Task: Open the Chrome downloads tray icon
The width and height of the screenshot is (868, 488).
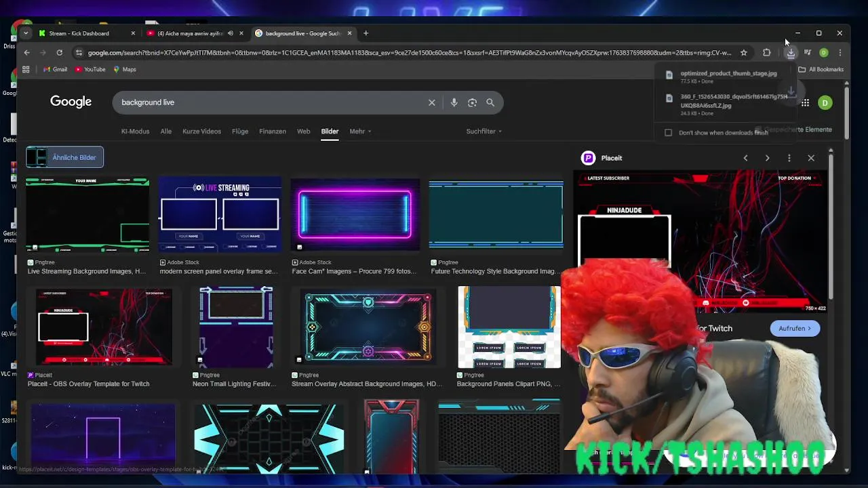Action: click(791, 52)
